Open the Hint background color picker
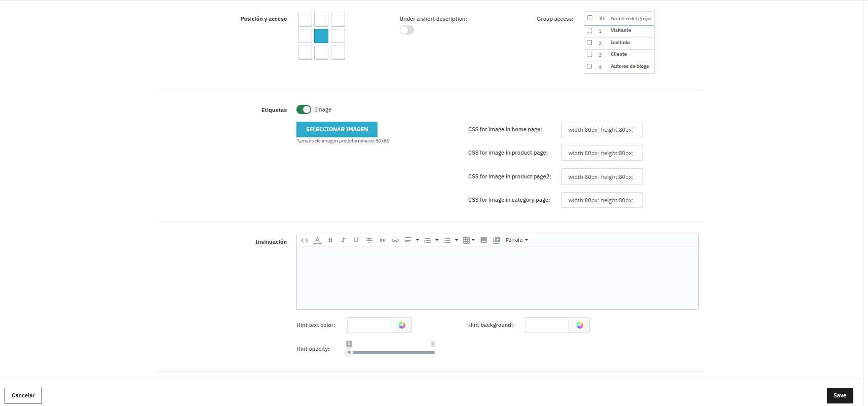The image size is (868, 406). (x=580, y=325)
